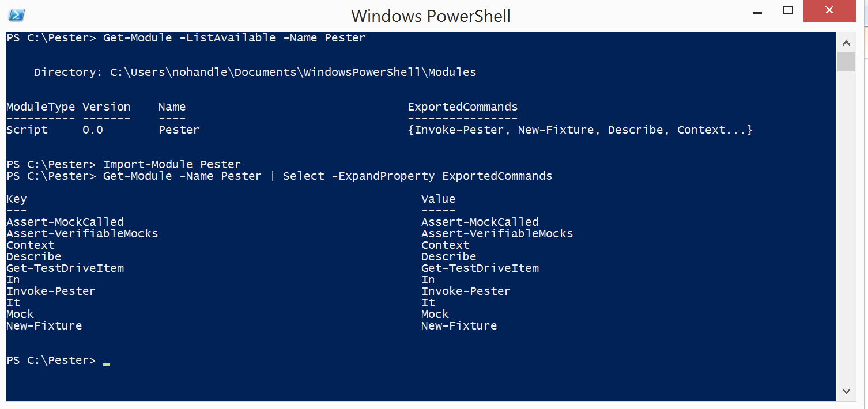Close the Windows PowerShell window

[829, 10]
